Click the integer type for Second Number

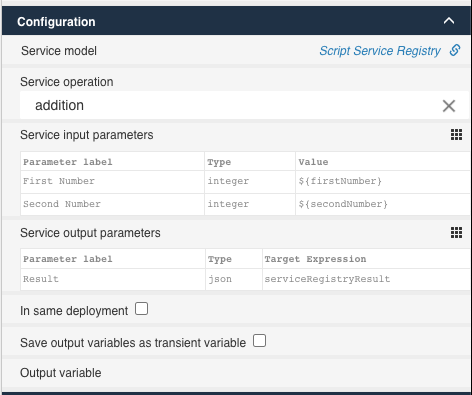point(250,204)
